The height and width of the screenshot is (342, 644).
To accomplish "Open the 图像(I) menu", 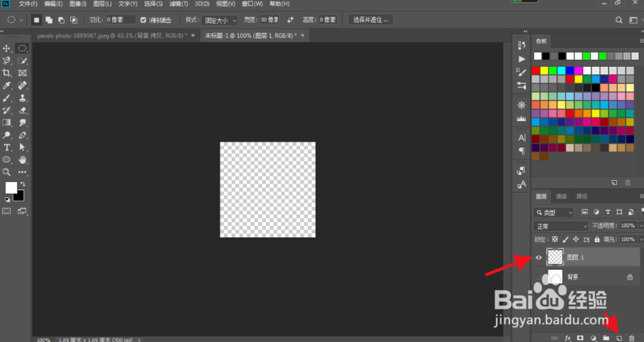I will click(78, 4).
